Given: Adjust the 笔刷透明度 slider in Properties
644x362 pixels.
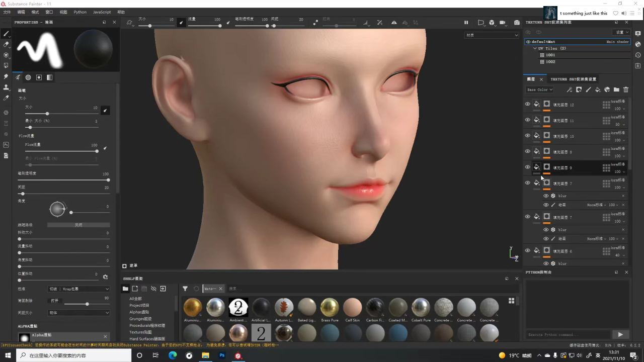Looking at the screenshot, I should tap(64, 180).
